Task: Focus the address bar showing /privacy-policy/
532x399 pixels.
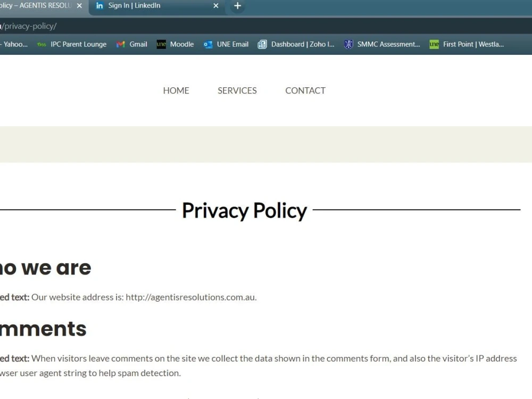Action: [266, 26]
